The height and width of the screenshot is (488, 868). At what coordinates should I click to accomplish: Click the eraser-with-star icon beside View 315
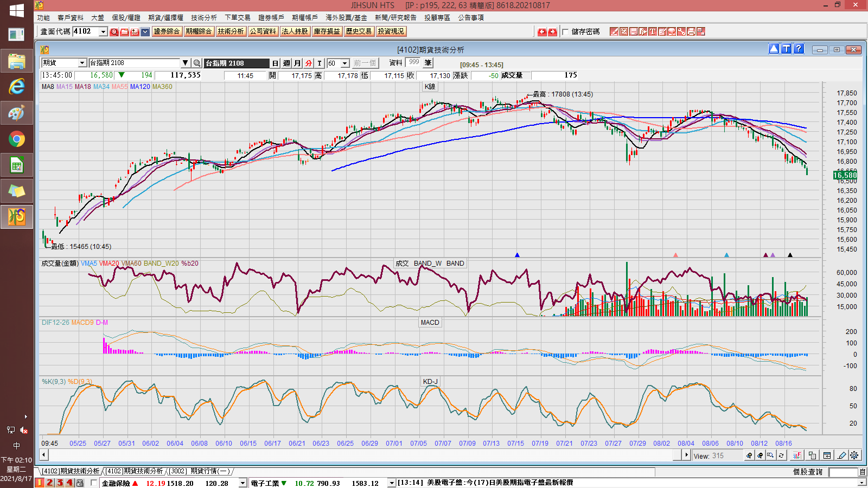pos(750,455)
